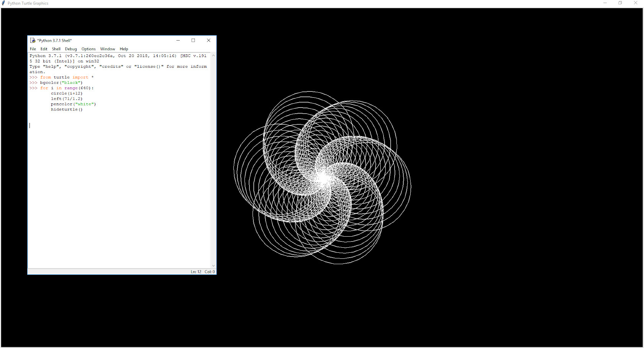
Task: Click the pencolor("white") line of code
Action: coord(73,104)
